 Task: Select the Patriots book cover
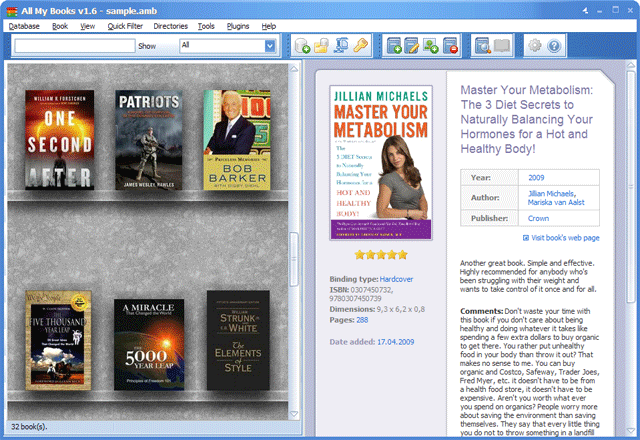click(x=149, y=140)
